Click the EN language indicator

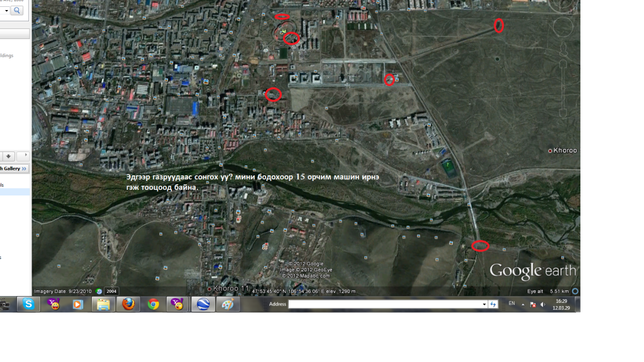tap(511, 304)
